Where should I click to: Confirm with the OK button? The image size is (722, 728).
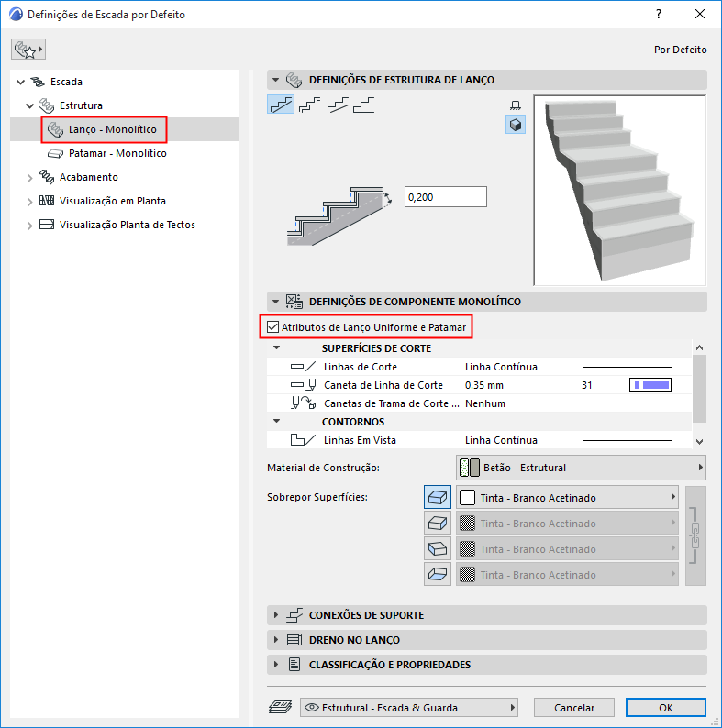point(665,708)
